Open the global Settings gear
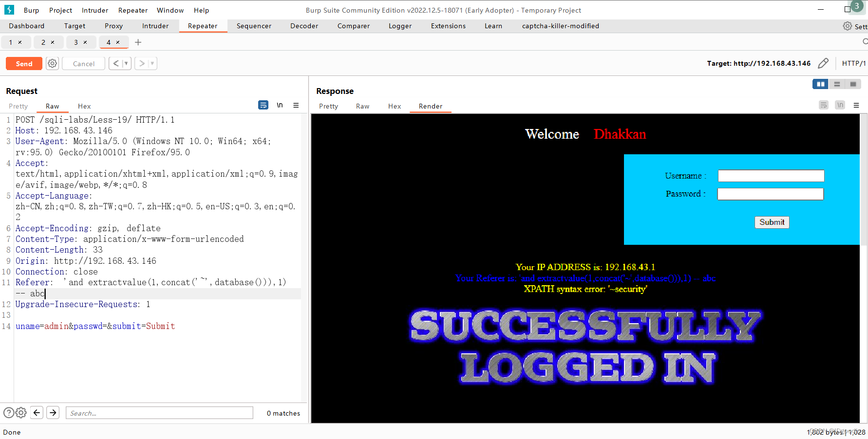The image size is (868, 439). click(x=848, y=26)
